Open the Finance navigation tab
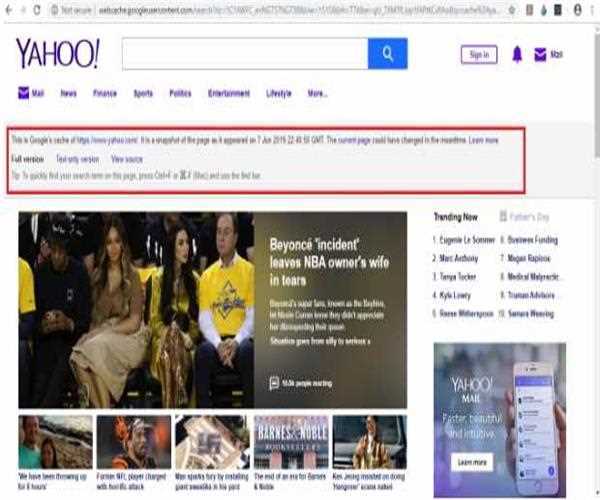This screenshot has height=500, width=600. point(105,93)
